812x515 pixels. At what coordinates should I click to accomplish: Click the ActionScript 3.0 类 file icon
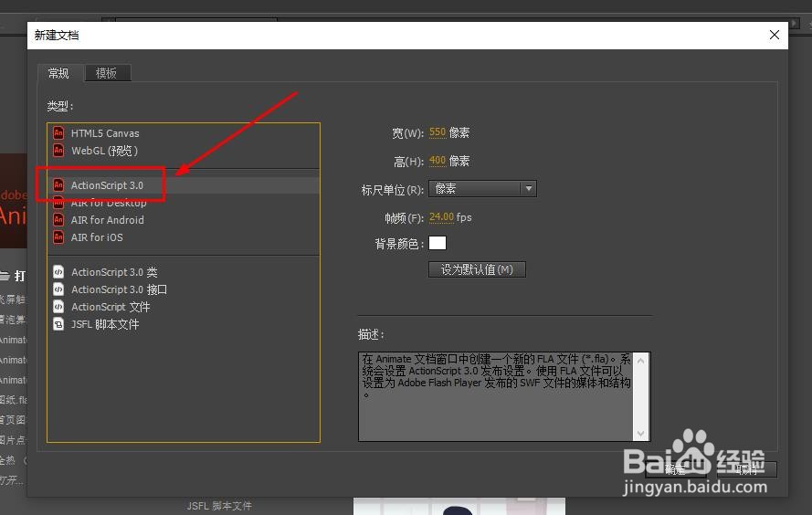[58, 272]
